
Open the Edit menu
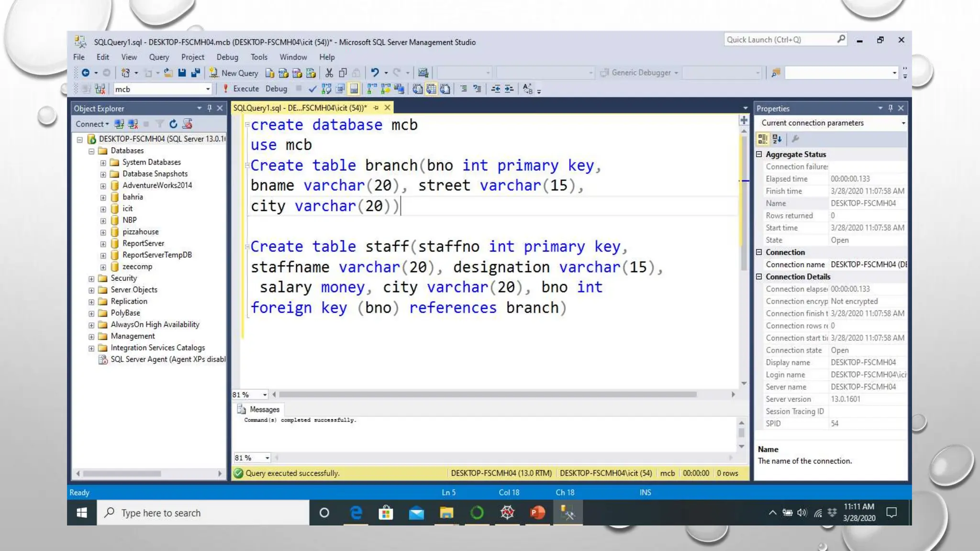[103, 57]
